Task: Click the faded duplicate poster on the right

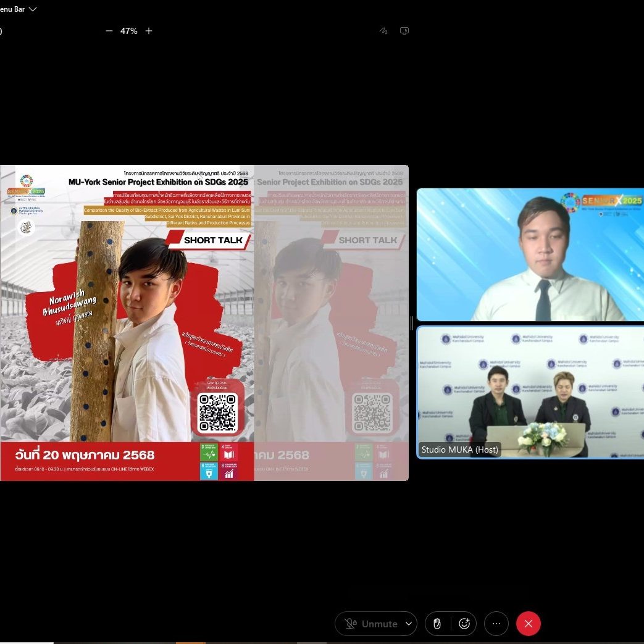Action: [x=331, y=321]
